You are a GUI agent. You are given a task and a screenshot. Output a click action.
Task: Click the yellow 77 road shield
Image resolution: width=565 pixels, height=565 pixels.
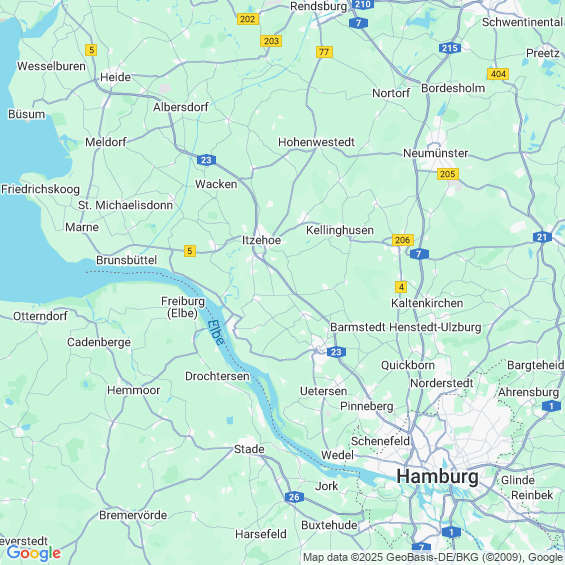point(324,52)
